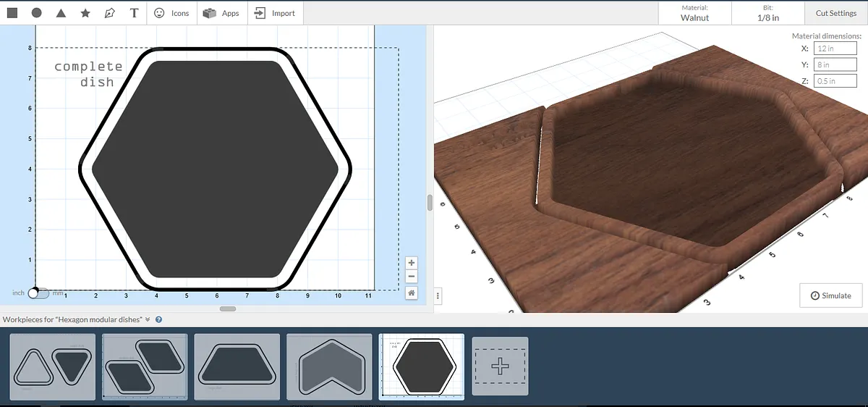Open the Material Walnut selector
This screenshot has width=868, height=407.
coord(694,13)
